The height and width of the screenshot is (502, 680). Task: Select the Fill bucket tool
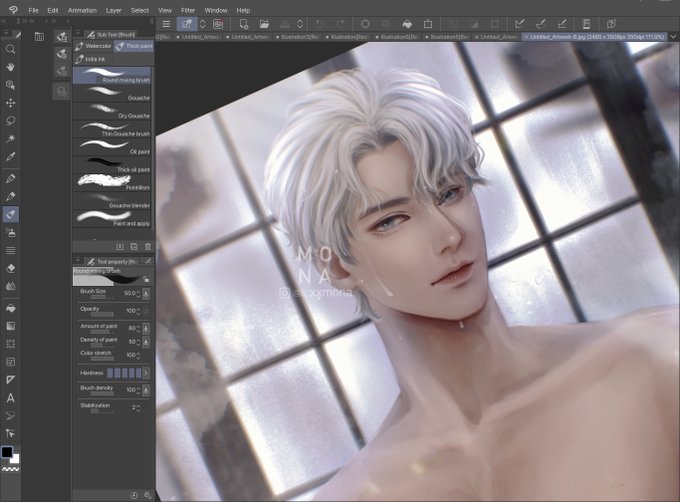10,308
